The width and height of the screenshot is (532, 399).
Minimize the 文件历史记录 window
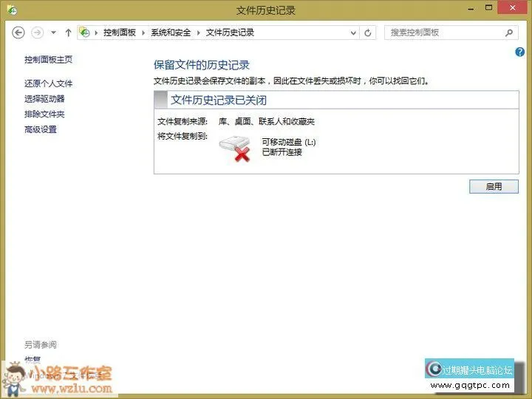[x=471, y=9]
